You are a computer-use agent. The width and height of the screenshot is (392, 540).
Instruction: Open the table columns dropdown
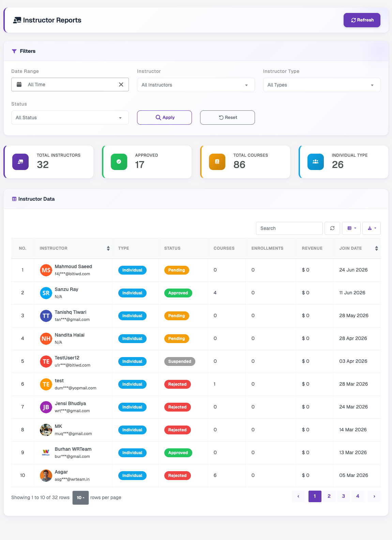click(x=351, y=228)
